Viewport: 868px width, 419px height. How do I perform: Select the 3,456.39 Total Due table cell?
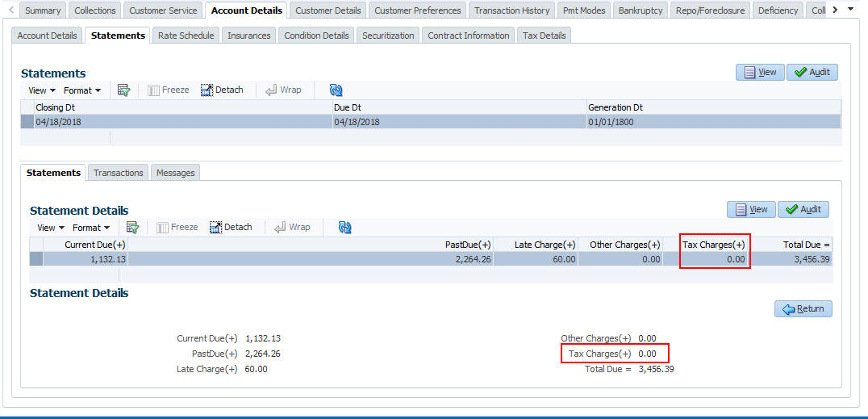(x=790, y=259)
